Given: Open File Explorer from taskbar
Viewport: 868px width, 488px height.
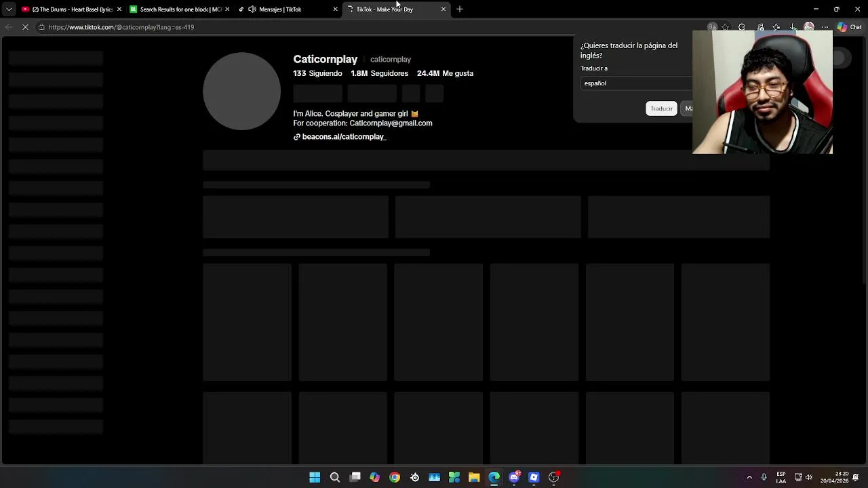Looking at the screenshot, I should (474, 477).
